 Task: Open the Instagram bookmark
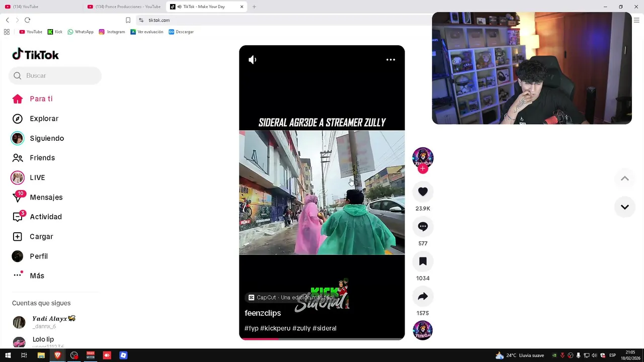(x=112, y=32)
